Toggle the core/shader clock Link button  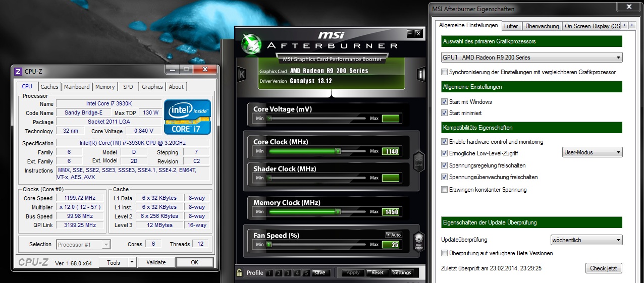pyautogui.click(x=418, y=162)
